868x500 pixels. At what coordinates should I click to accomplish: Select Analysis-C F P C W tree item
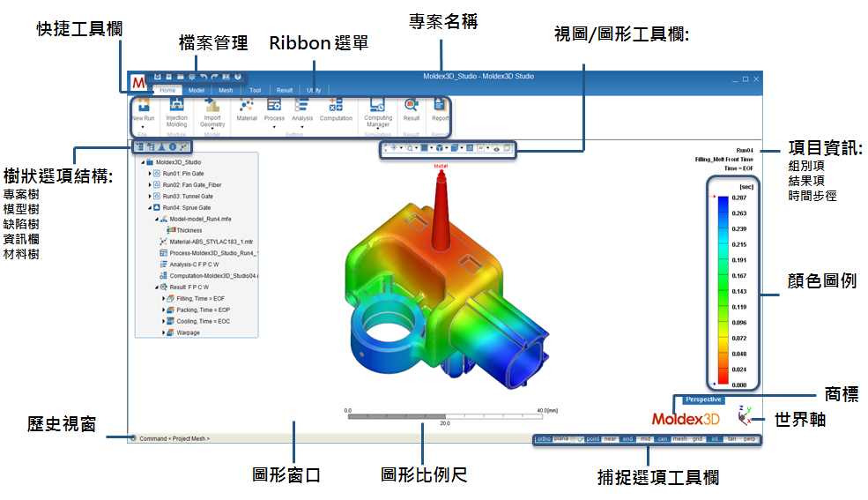click(189, 265)
